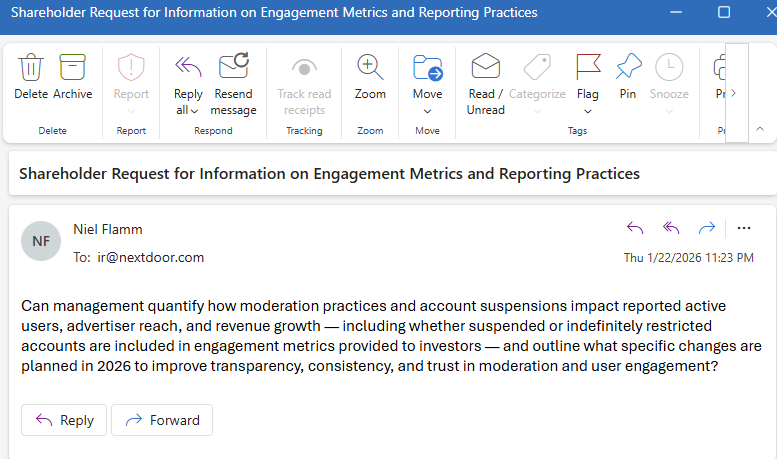This screenshot has height=459, width=777.
Task: Click recipient ir@nextdoor.com
Action: pos(151,257)
